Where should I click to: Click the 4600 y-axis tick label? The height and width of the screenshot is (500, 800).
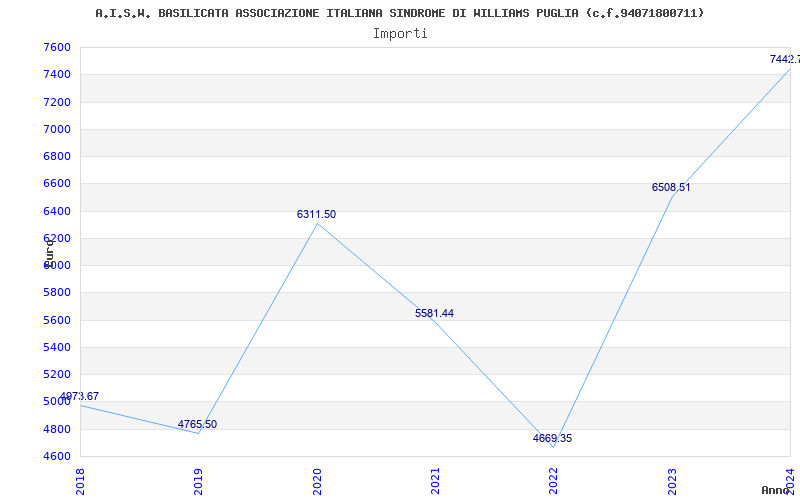(57, 457)
